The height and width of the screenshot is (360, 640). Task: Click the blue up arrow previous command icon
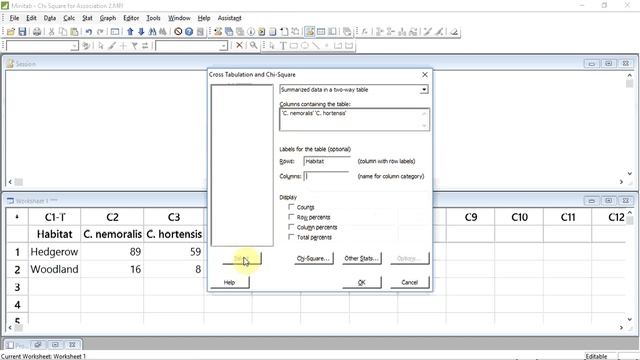130,32
